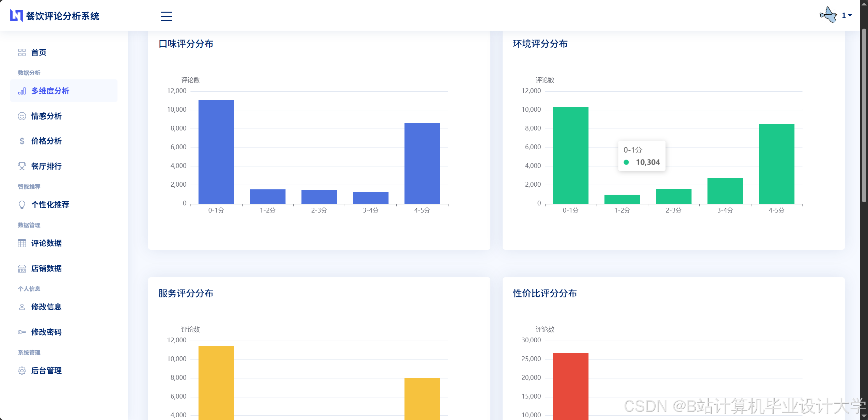Open the 修改信息 menu item
Screen dimensions: 868x420
[x=46, y=307]
